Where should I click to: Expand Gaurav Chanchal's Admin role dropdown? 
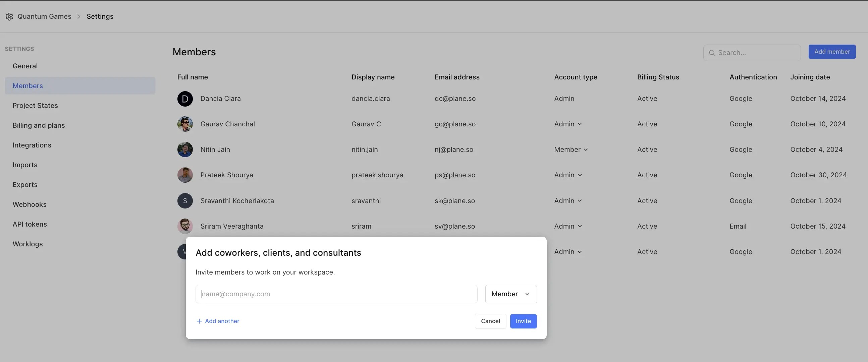(x=568, y=124)
